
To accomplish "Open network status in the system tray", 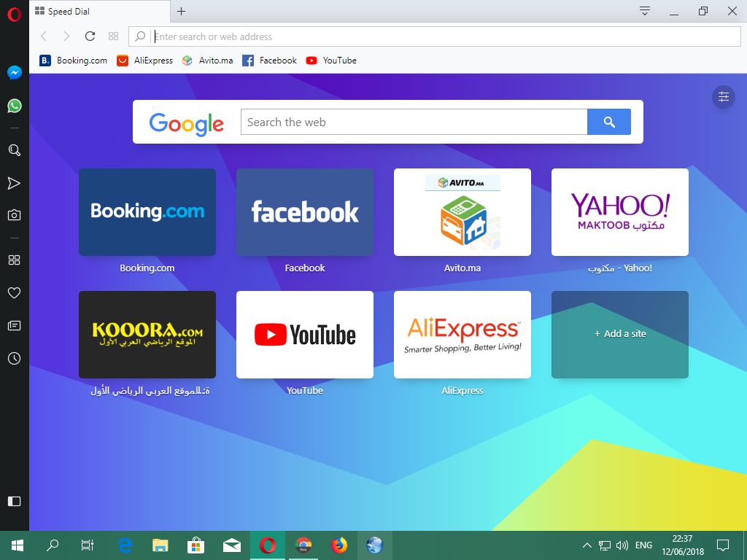I will 605,545.
